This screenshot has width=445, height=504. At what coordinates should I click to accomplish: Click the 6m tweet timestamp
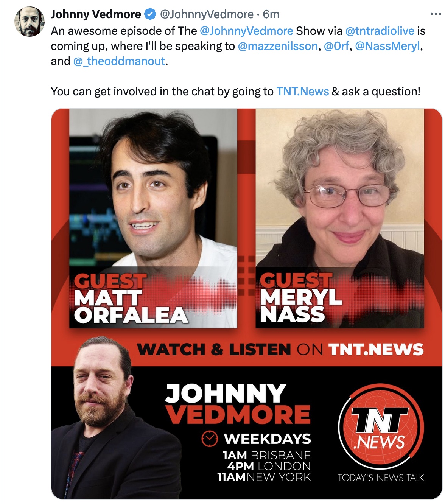[x=271, y=14]
